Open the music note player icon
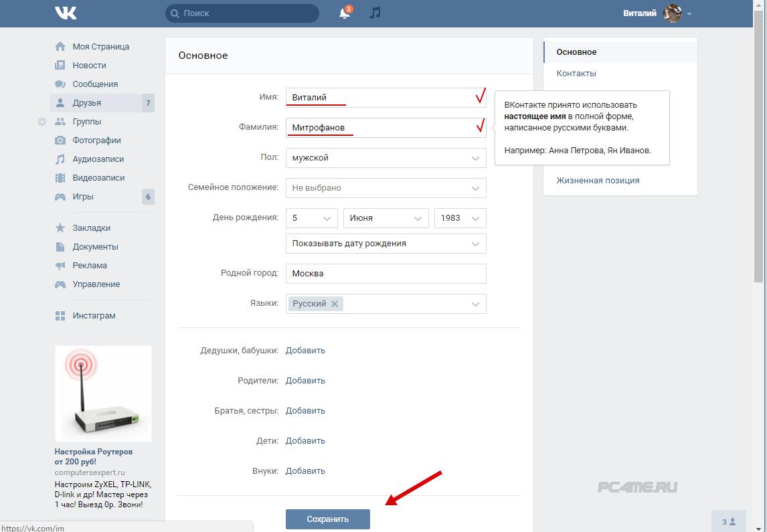The height and width of the screenshot is (532, 767). (x=375, y=13)
